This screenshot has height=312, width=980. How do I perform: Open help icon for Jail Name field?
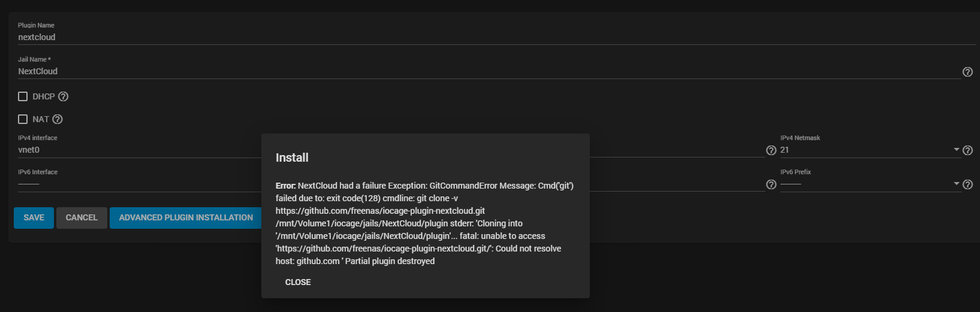[967, 72]
